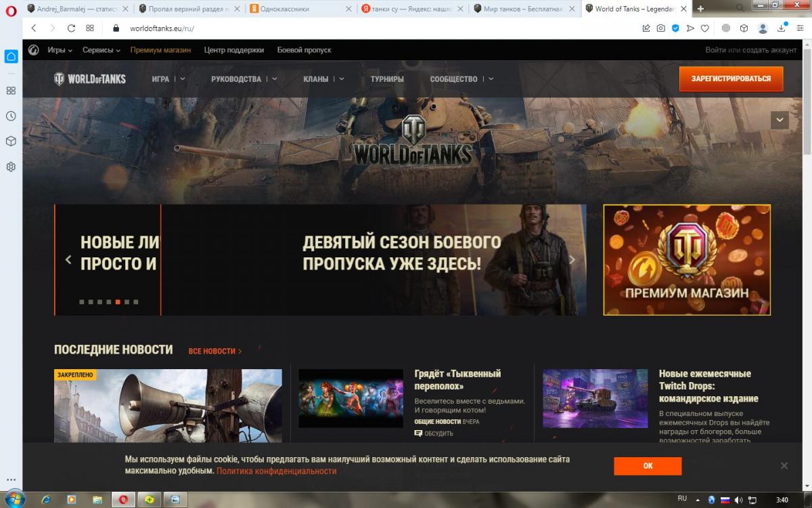
Task: Select the last carousel dot
Action: [136, 302]
